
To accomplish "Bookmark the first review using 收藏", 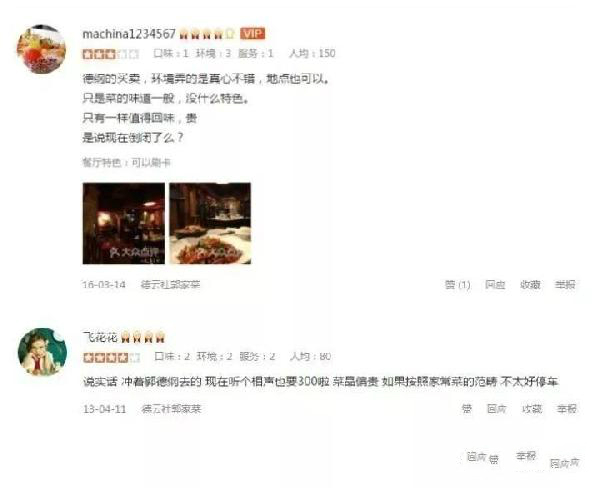I will click(x=530, y=285).
